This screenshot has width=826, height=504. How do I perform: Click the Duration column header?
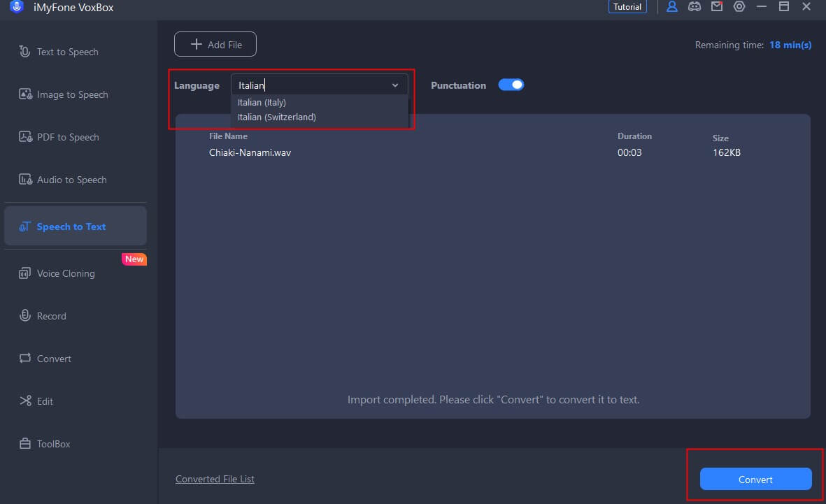pyautogui.click(x=634, y=136)
